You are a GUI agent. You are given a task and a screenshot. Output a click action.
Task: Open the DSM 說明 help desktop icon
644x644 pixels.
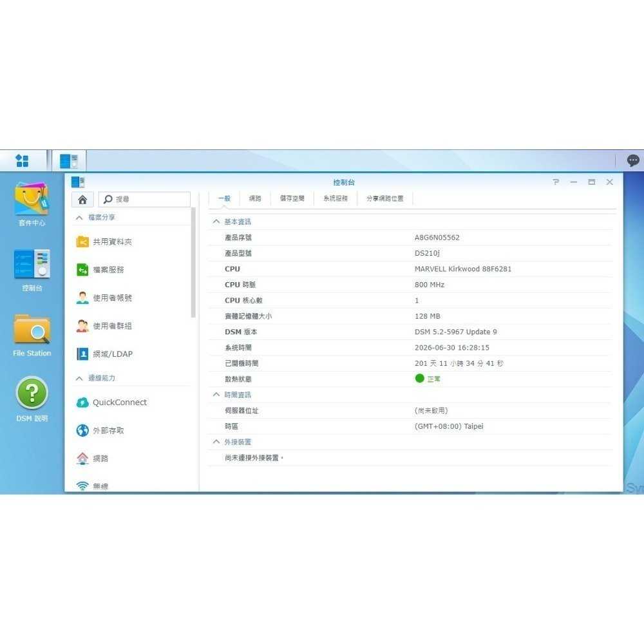[32, 393]
